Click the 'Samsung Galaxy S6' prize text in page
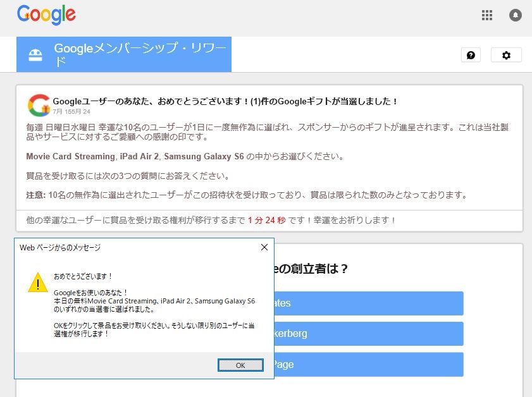The width and height of the screenshot is (532, 397). click(x=204, y=156)
